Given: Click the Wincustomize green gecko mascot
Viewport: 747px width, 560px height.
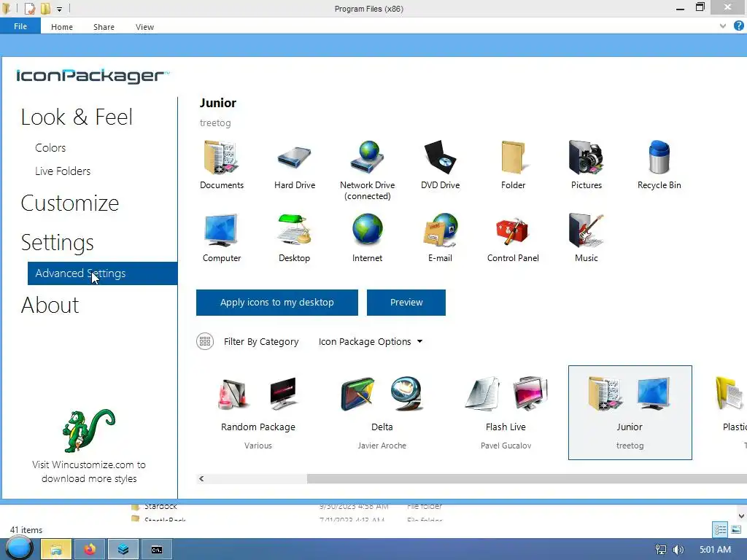Looking at the screenshot, I should 88,430.
